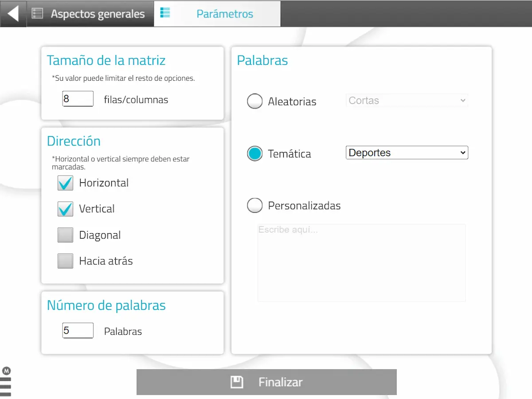Click the number of Palabras input field
Viewport: 532px width, 399px height.
pos(78,331)
